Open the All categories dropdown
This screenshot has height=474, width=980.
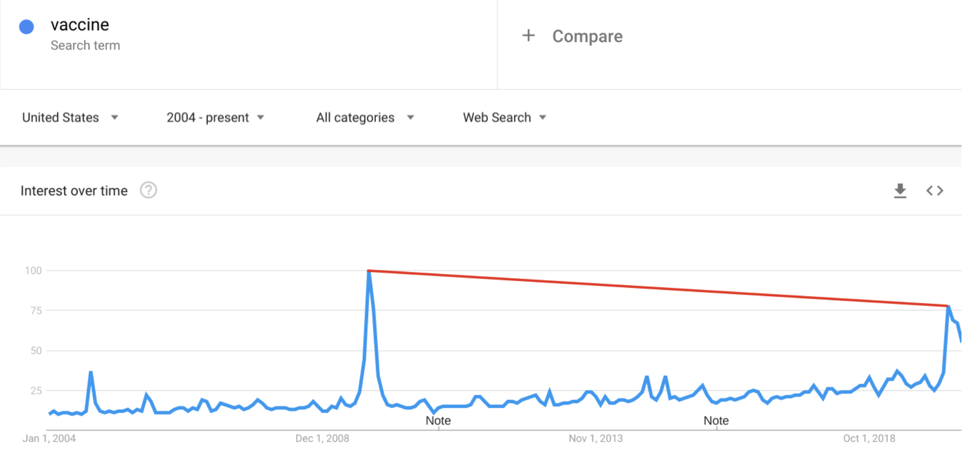click(x=365, y=118)
